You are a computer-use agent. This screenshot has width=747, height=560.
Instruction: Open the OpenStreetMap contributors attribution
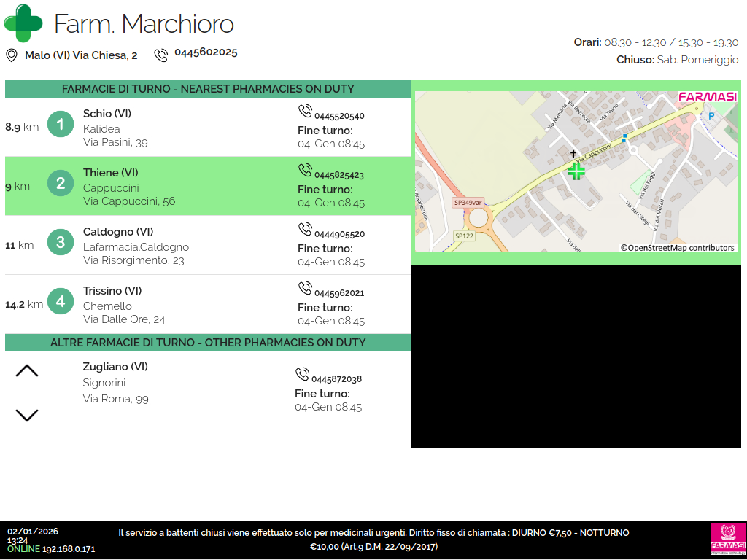click(x=678, y=248)
